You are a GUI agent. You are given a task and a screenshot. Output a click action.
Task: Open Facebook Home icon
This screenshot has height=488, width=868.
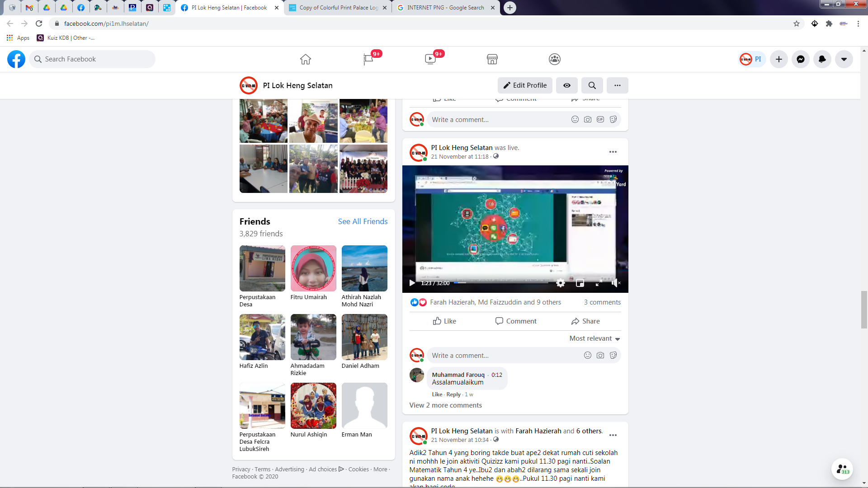[306, 59]
